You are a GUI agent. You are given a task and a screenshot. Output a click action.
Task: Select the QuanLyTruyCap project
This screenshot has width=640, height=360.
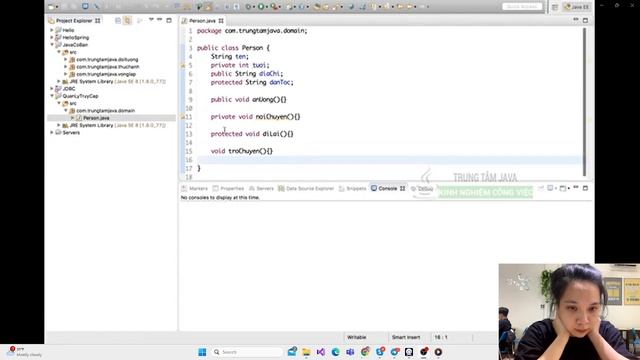click(80, 96)
